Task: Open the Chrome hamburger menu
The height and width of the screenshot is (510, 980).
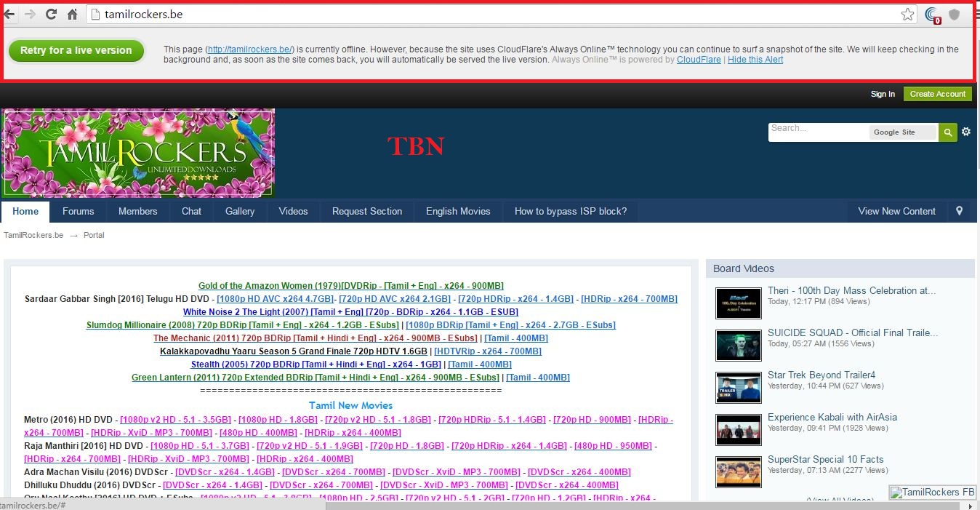Action: tap(977, 15)
